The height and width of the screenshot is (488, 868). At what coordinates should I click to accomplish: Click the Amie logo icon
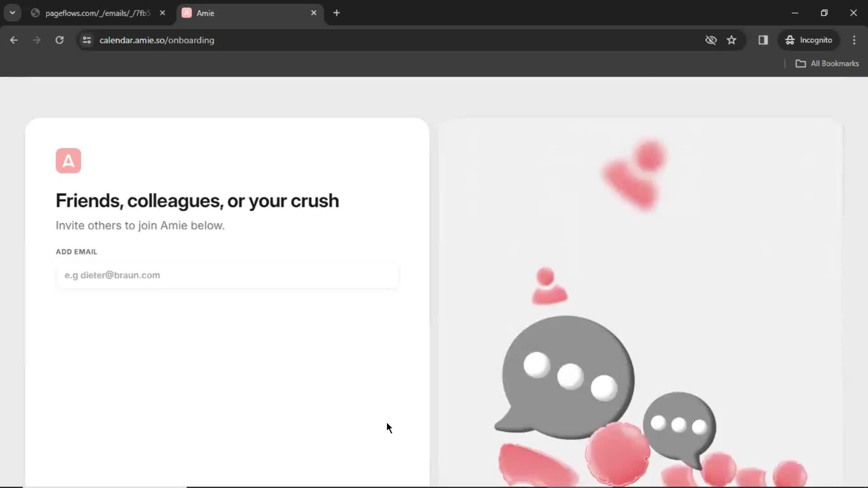click(68, 160)
